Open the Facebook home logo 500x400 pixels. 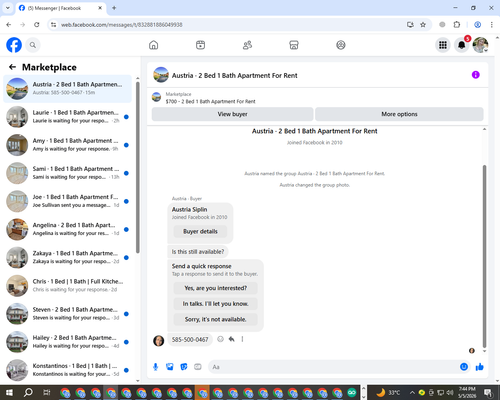coord(14,45)
